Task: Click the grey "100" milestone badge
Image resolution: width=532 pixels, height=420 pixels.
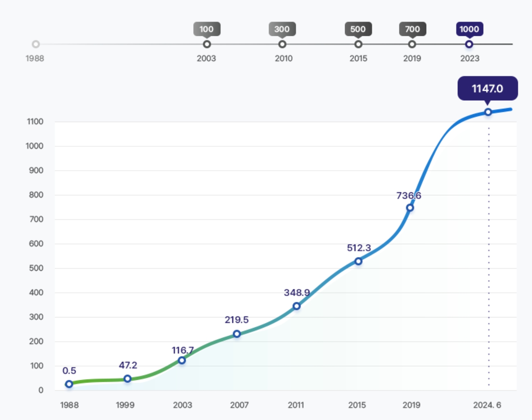Action: click(x=206, y=29)
